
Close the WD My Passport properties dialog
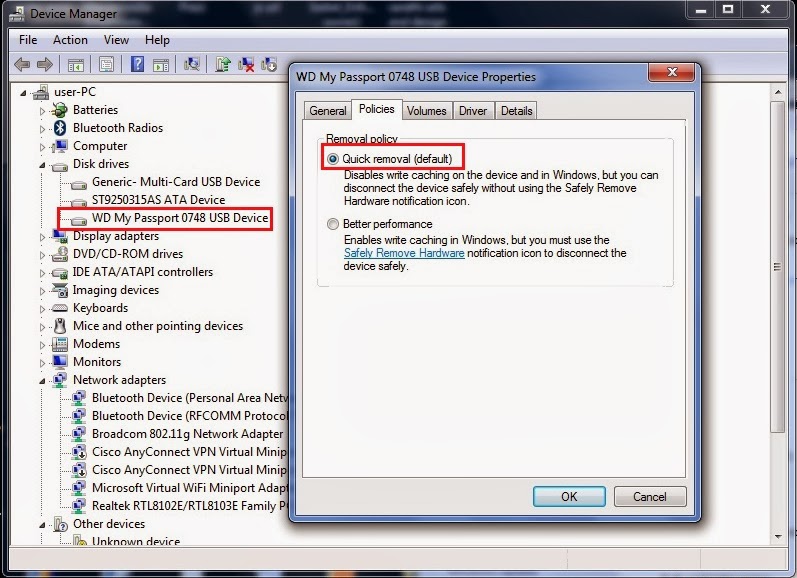click(x=671, y=73)
